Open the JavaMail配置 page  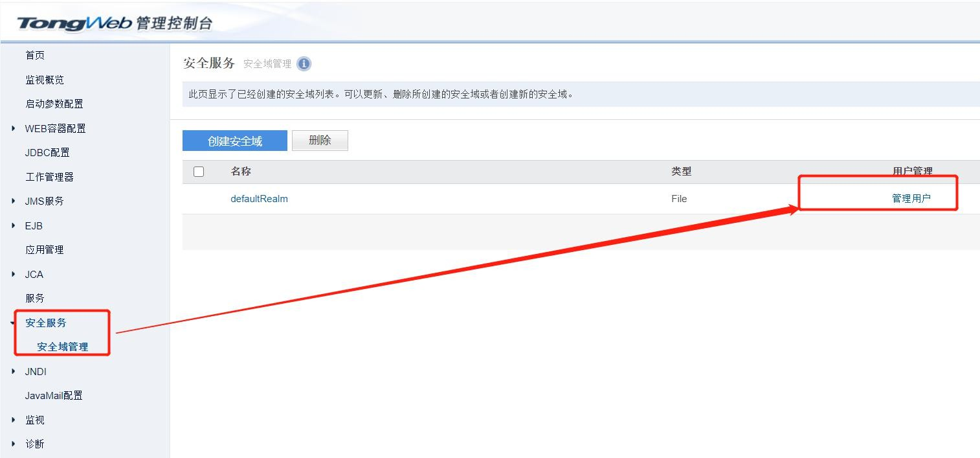[x=54, y=395]
